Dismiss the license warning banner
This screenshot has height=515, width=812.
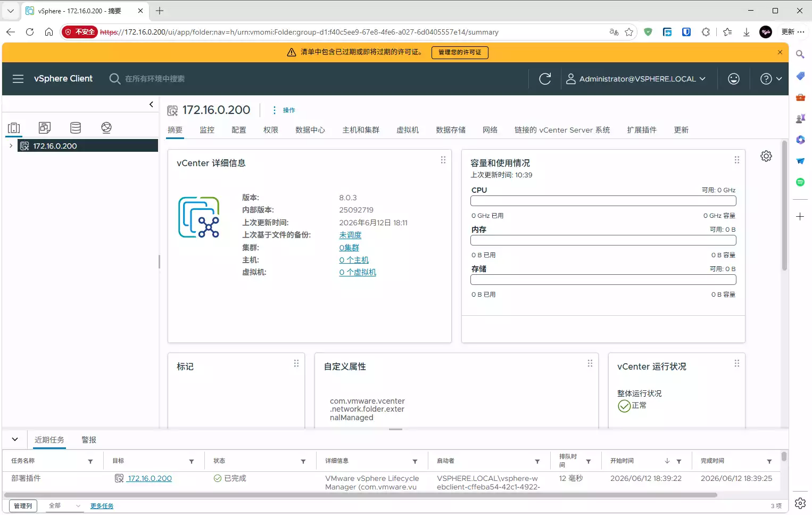pyautogui.click(x=780, y=52)
